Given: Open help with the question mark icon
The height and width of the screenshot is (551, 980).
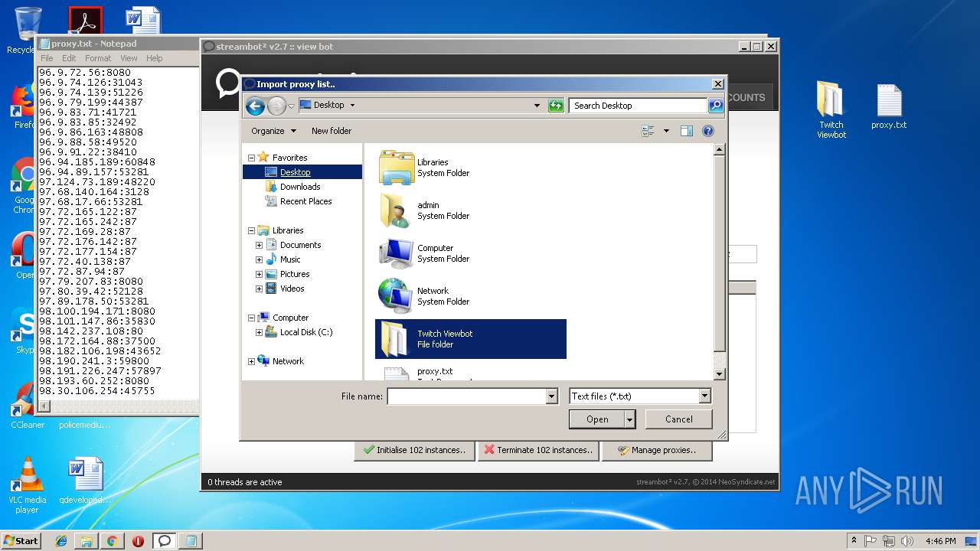Looking at the screenshot, I should [x=708, y=131].
